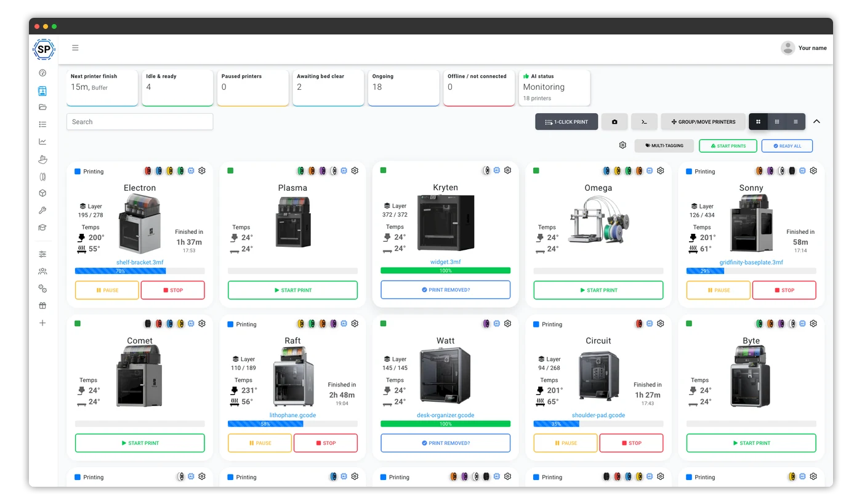Screen dimensions: 862x504
Task: Filter by Offline / not connected card
Action: coord(479,87)
